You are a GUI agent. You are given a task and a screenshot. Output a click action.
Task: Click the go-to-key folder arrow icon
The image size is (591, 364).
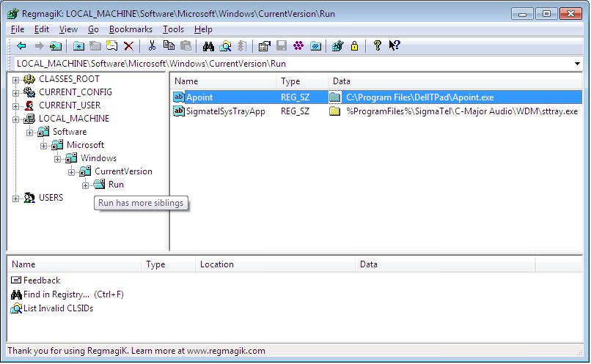tap(56, 46)
